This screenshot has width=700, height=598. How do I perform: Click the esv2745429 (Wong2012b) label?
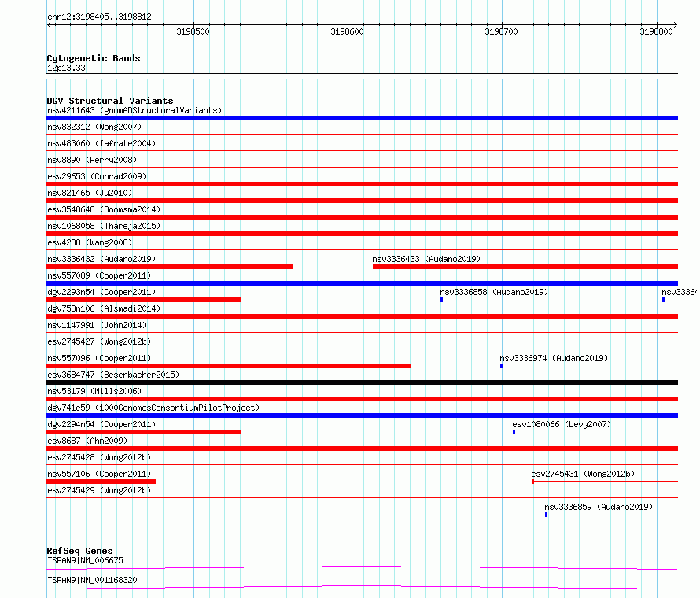click(99, 490)
